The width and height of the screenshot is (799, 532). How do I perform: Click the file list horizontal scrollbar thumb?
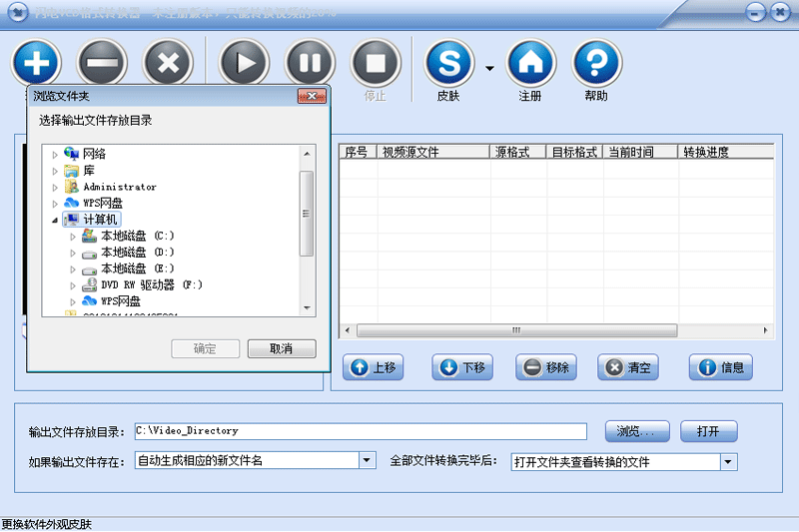coord(516,330)
